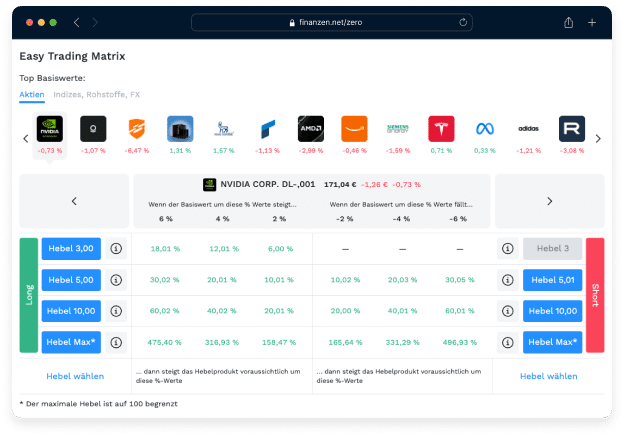Viewport: 624px width, 436px height.
Task: Open the Indizes, Rohstoffe, FX tab
Action: click(88, 95)
